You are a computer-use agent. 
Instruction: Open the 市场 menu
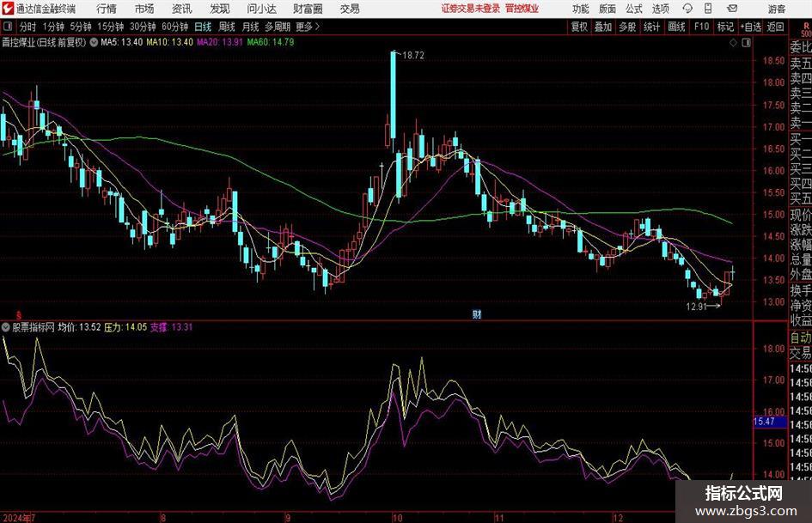[144, 9]
